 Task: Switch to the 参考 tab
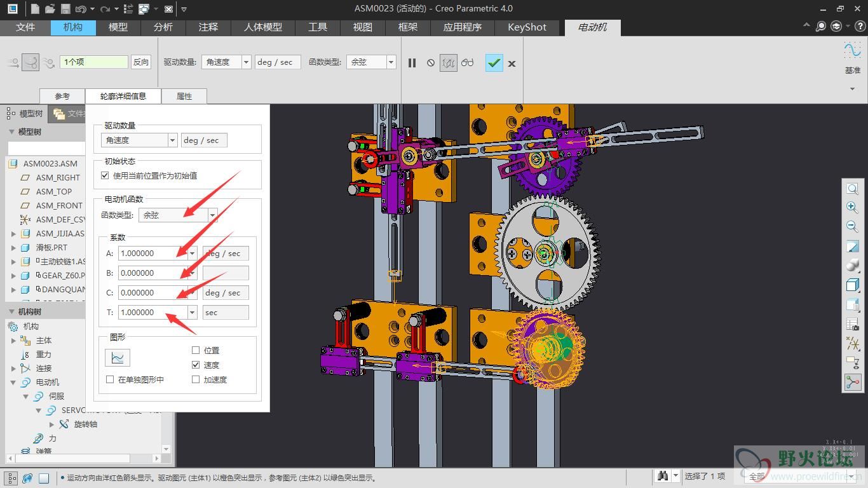(x=62, y=96)
